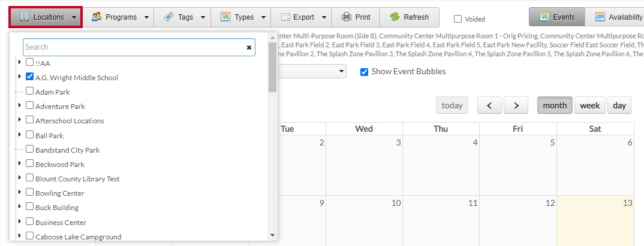Click the Tags price-tag icon
644x246 pixels.
tap(168, 17)
